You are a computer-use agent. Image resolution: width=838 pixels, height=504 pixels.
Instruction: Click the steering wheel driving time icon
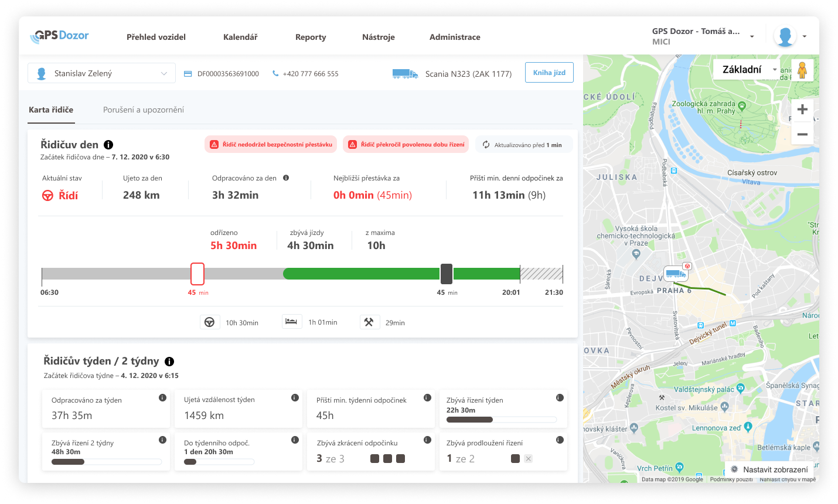tap(209, 322)
